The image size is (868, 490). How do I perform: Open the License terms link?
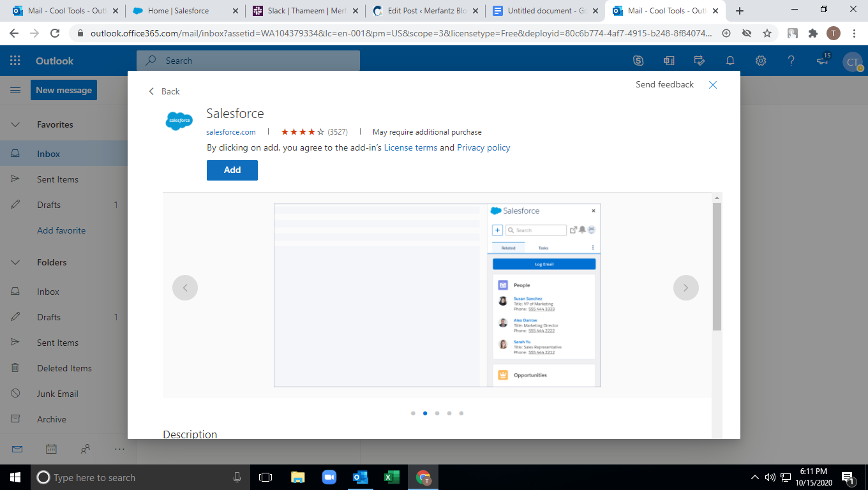410,147
